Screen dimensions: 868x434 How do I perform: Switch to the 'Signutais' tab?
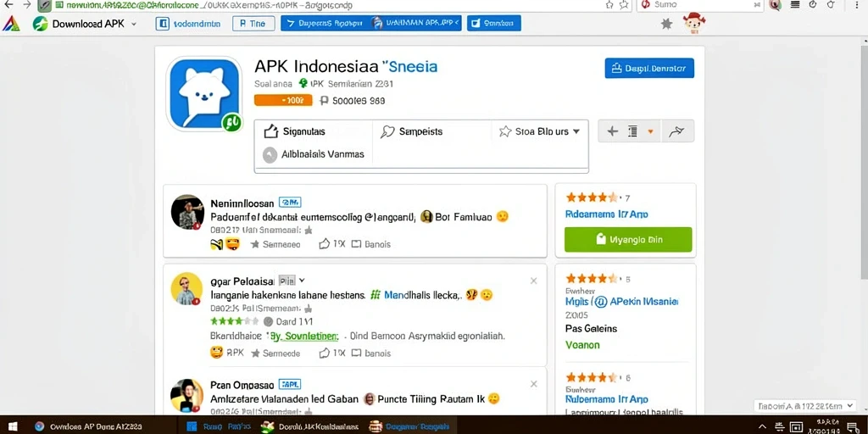[x=294, y=131]
